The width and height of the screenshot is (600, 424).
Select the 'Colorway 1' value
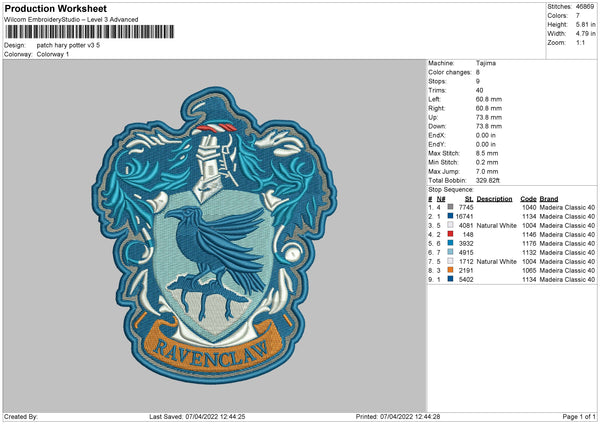pyautogui.click(x=53, y=54)
